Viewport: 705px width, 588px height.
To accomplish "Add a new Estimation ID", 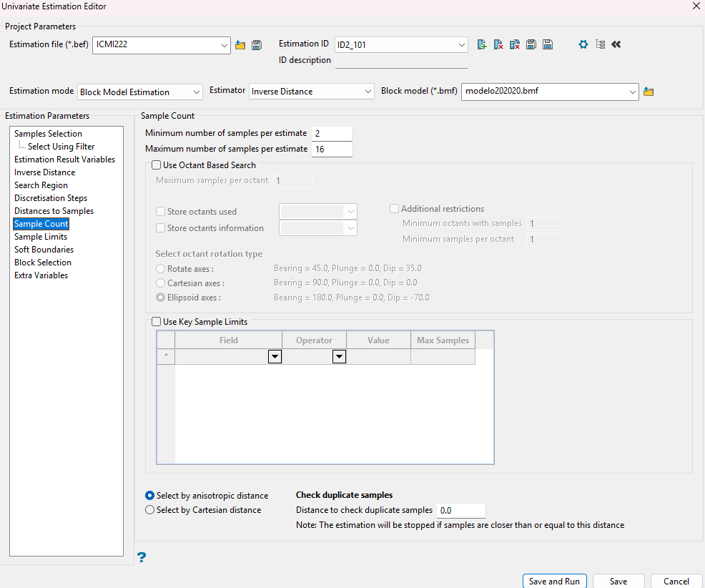I will 481,44.
